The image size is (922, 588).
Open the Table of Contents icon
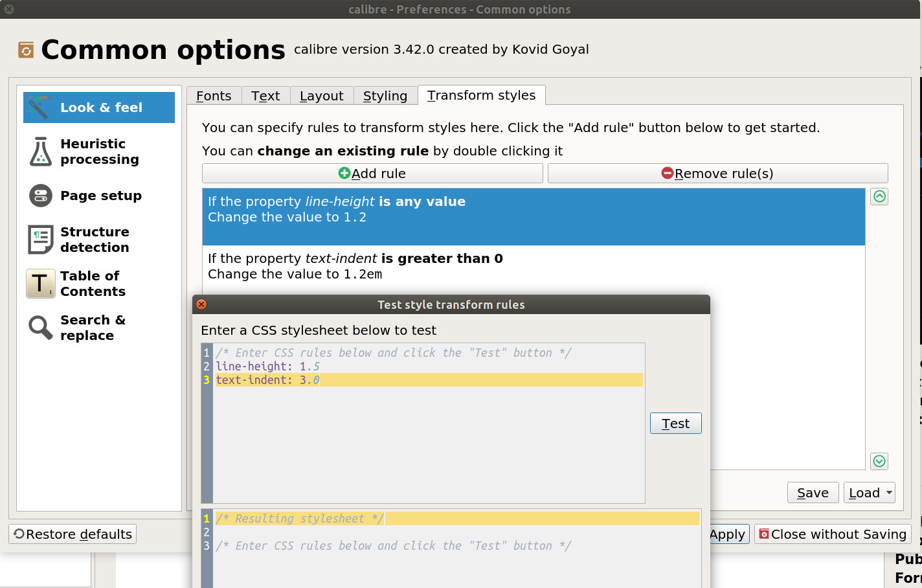click(41, 284)
